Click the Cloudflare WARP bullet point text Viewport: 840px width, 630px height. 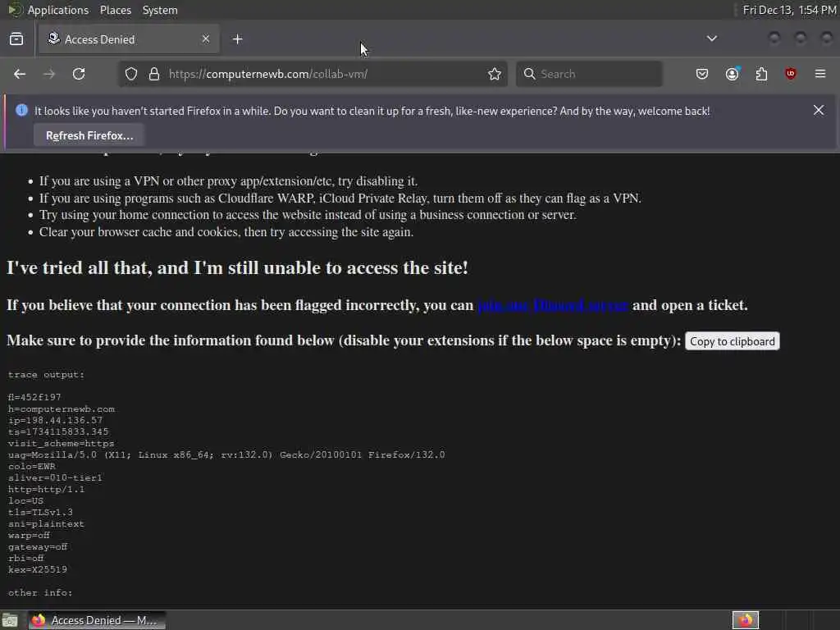[x=340, y=199]
